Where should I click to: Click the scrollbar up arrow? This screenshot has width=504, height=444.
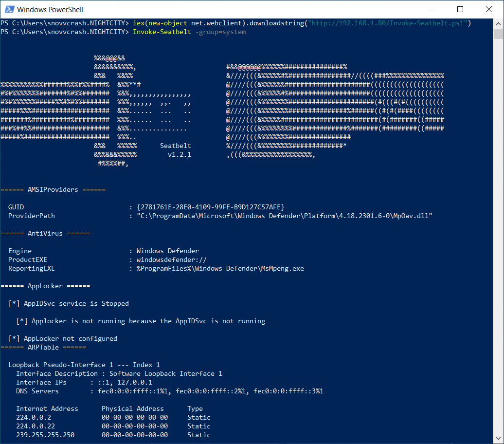tap(498, 23)
